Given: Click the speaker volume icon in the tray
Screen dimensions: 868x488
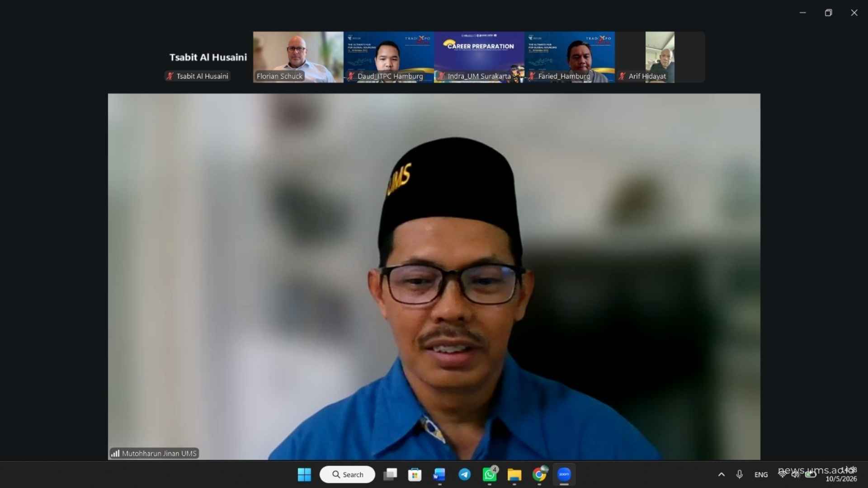Looking at the screenshot, I should 796,474.
